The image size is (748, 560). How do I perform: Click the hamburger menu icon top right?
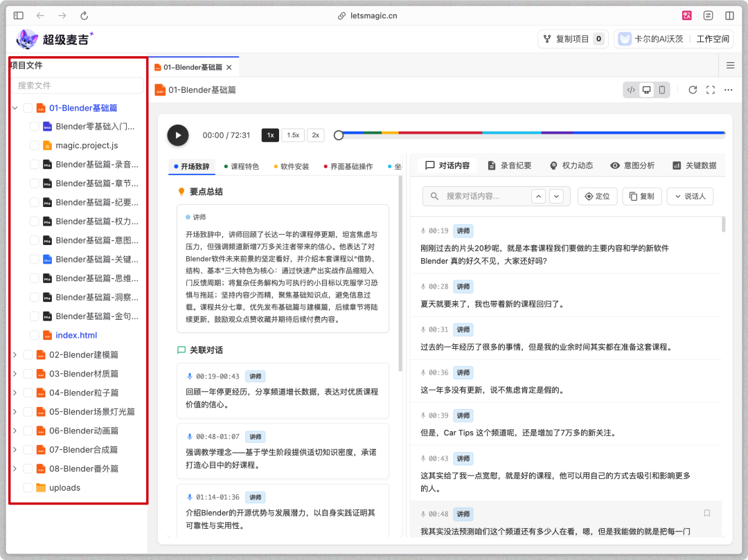click(x=731, y=64)
